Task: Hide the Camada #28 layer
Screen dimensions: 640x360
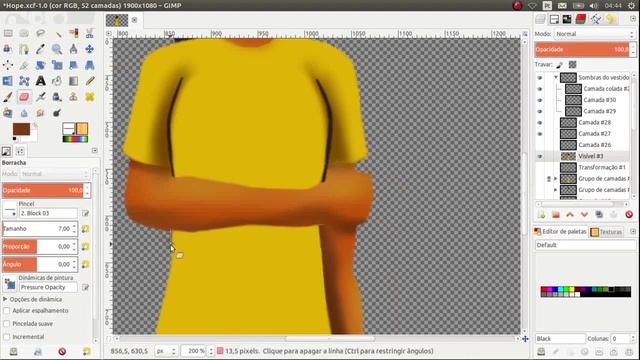Action: [540, 122]
